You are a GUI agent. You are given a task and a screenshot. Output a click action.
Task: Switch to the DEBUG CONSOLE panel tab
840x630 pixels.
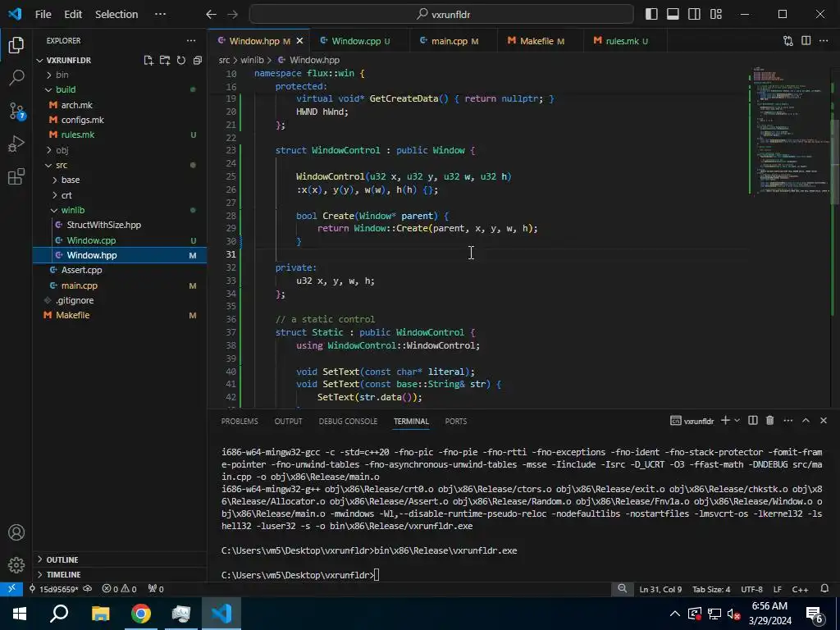(x=348, y=421)
